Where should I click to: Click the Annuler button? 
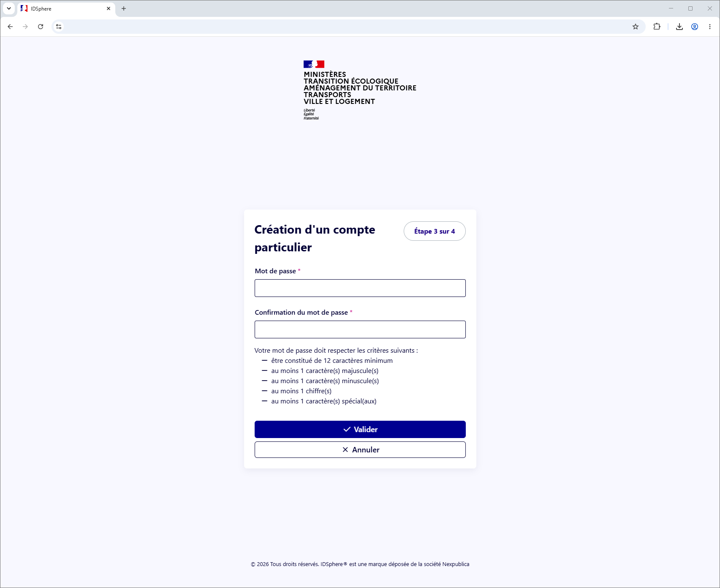click(x=360, y=450)
